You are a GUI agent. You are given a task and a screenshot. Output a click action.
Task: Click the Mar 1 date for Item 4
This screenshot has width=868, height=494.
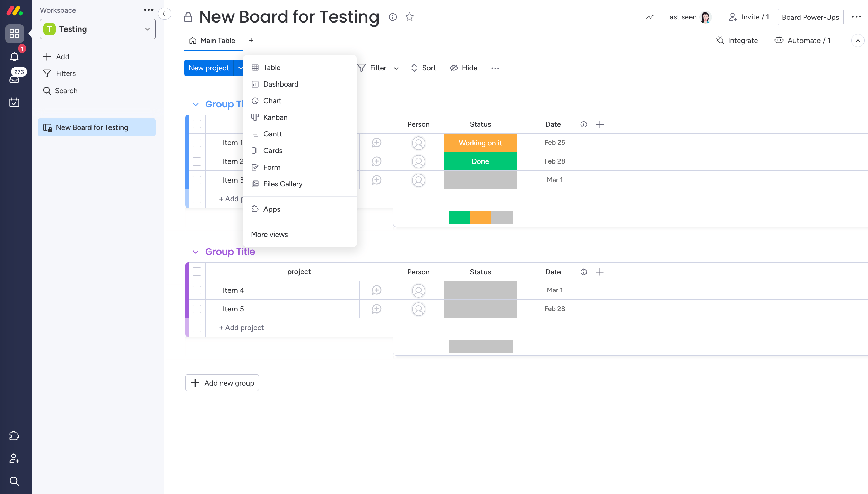pyautogui.click(x=554, y=290)
